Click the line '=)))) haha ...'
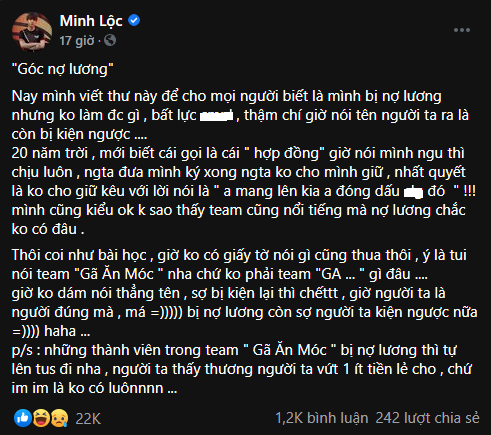491x435 pixels. [x=51, y=331]
